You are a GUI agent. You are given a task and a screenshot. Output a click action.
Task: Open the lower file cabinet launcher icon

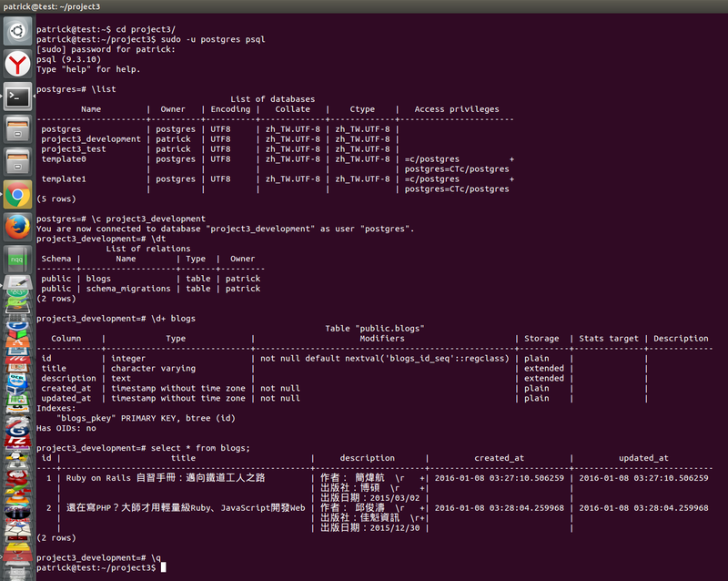pyautogui.click(x=16, y=161)
